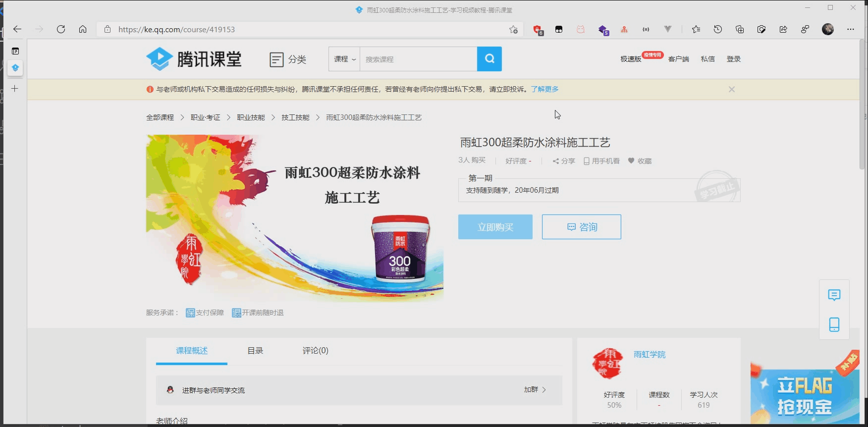Add a new tab in sidebar
Image resolution: width=868 pixels, height=427 pixels.
tap(15, 89)
